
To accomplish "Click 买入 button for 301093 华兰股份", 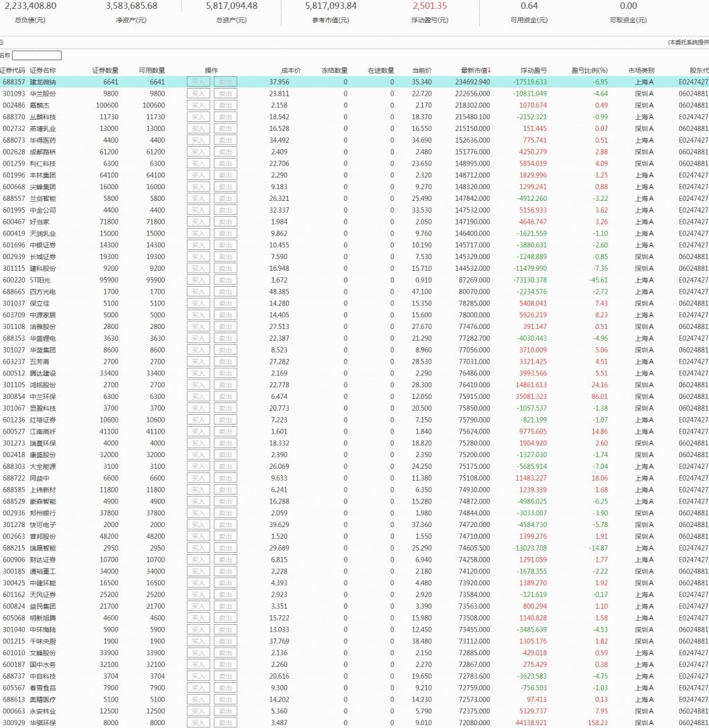I will pyautogui.click(x=199, y=94).
